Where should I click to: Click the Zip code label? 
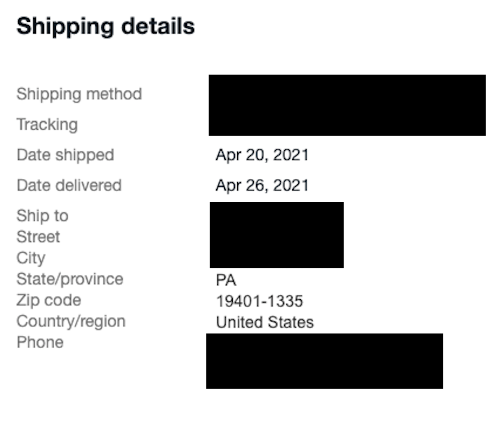tap(49, 300)
